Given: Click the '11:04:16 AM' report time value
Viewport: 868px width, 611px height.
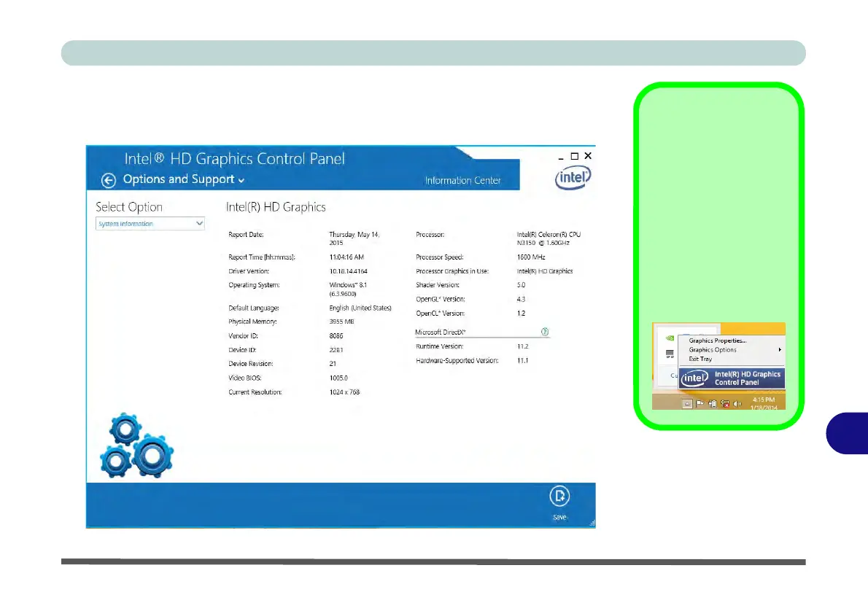Looking at the screenshot, I should tap(346, 257).
